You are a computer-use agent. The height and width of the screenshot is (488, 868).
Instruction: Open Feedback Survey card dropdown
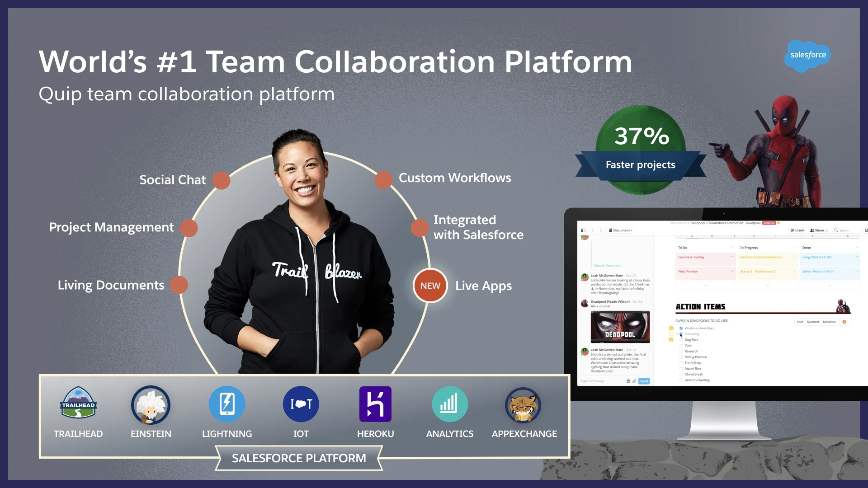coord(732,257)
